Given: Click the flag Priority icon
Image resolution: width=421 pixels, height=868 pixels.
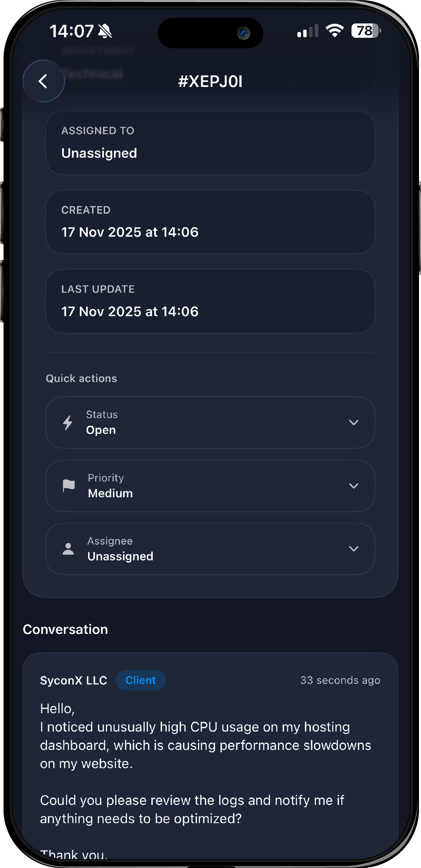Looking at the screenshot, I should click(x=69, y=486).
